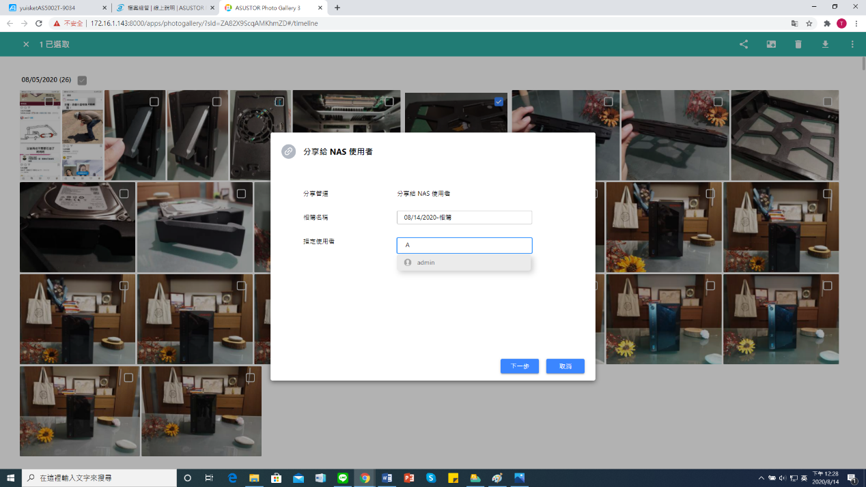Click the 取消 button

(565, 366)
